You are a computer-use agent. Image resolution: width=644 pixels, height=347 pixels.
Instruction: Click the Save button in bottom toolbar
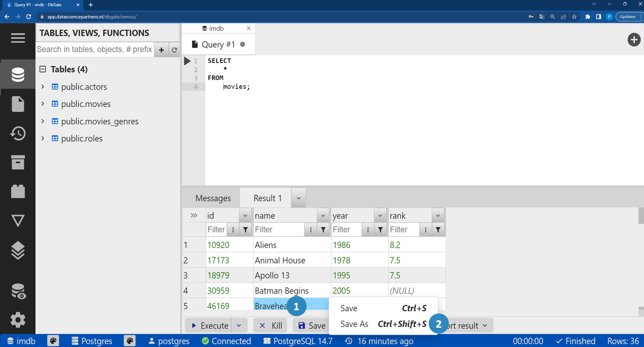[312, 325]
